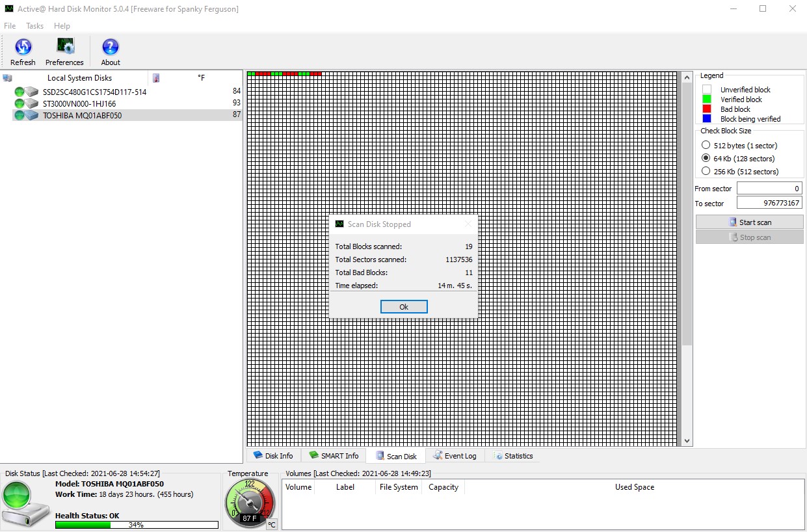Select 512 bytes (1 sector) block size

(706, 145)
